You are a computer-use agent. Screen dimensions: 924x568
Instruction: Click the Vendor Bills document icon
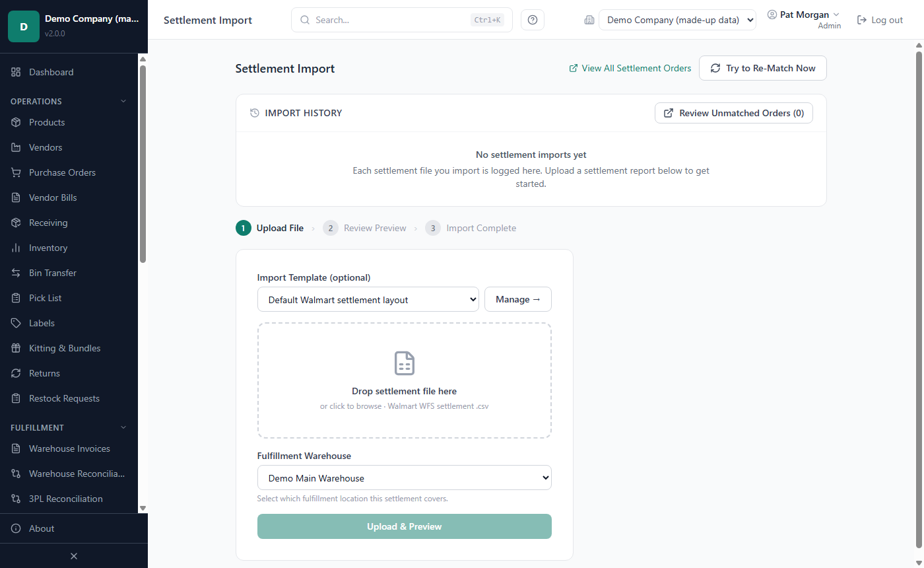point(16,197)
